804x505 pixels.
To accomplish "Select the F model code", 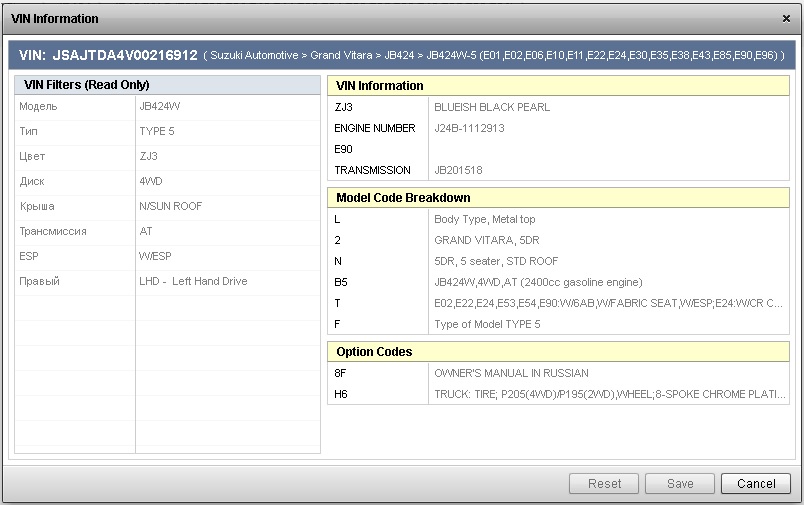I will 337,325.
